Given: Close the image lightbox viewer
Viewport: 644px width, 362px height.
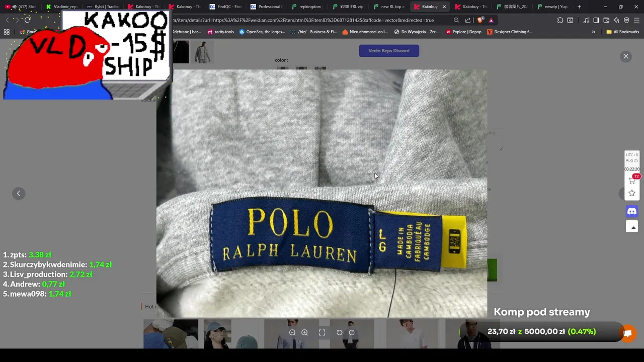Looking at the screenshot, I should pos(626,56).
